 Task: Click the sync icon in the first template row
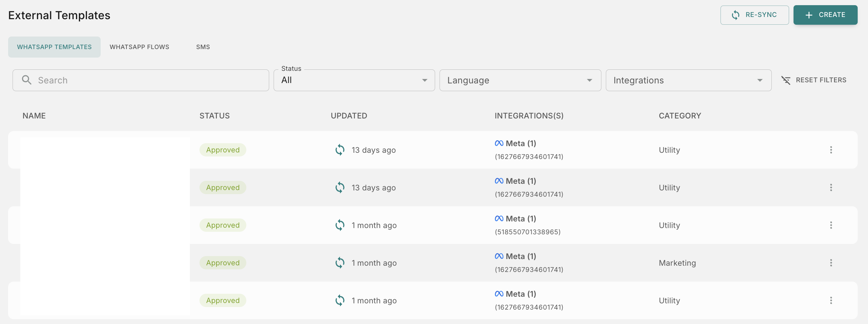340,150
